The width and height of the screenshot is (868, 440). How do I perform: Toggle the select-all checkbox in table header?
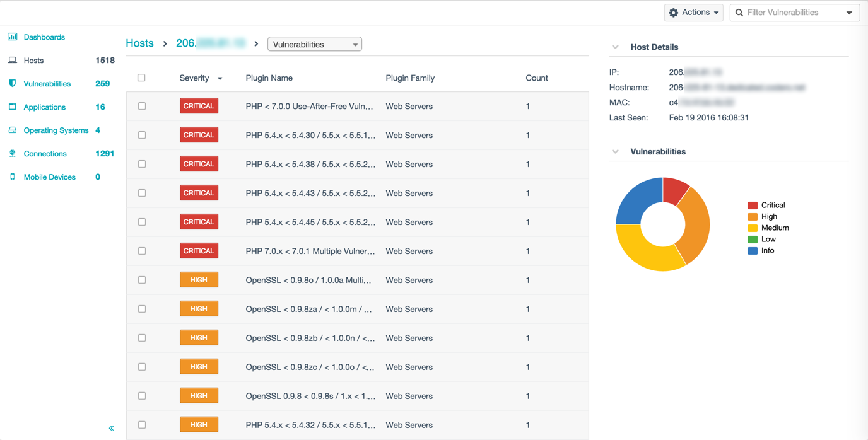click(x=141, y=78)
